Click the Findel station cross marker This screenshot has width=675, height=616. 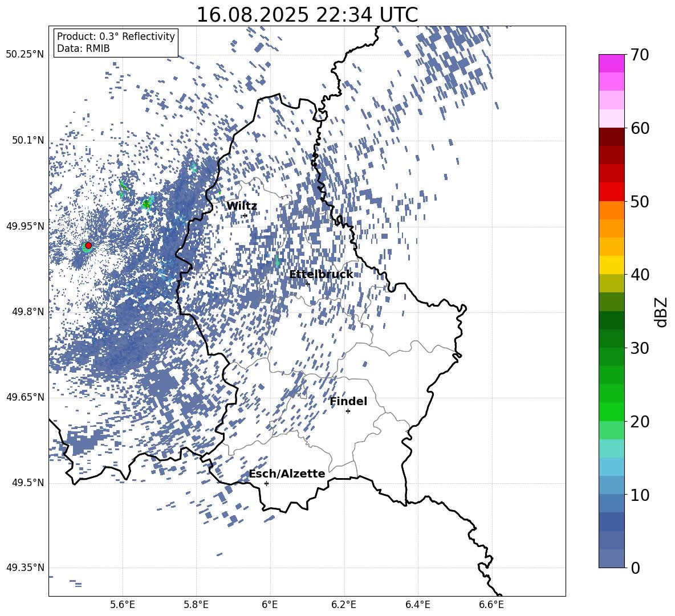tap(348, 411)
